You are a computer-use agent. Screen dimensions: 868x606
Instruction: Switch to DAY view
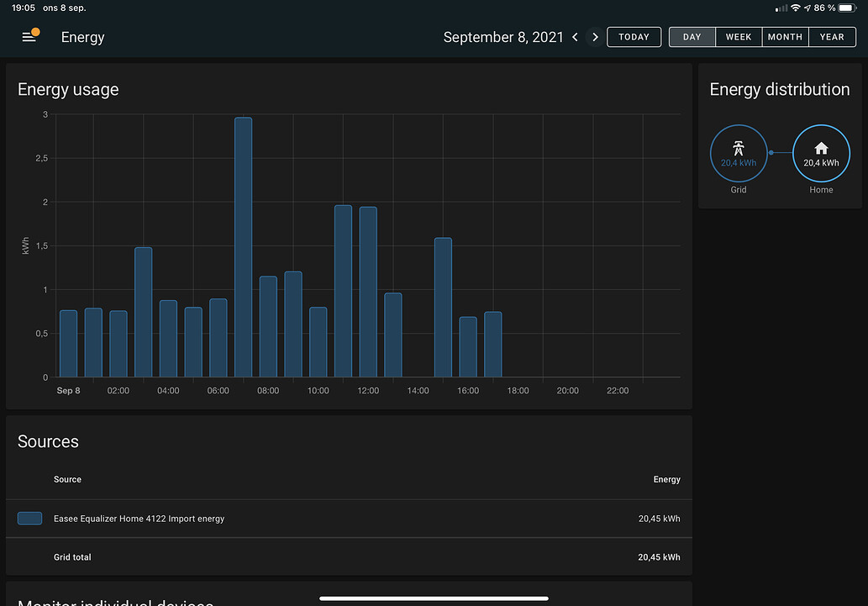click(692, 37)
